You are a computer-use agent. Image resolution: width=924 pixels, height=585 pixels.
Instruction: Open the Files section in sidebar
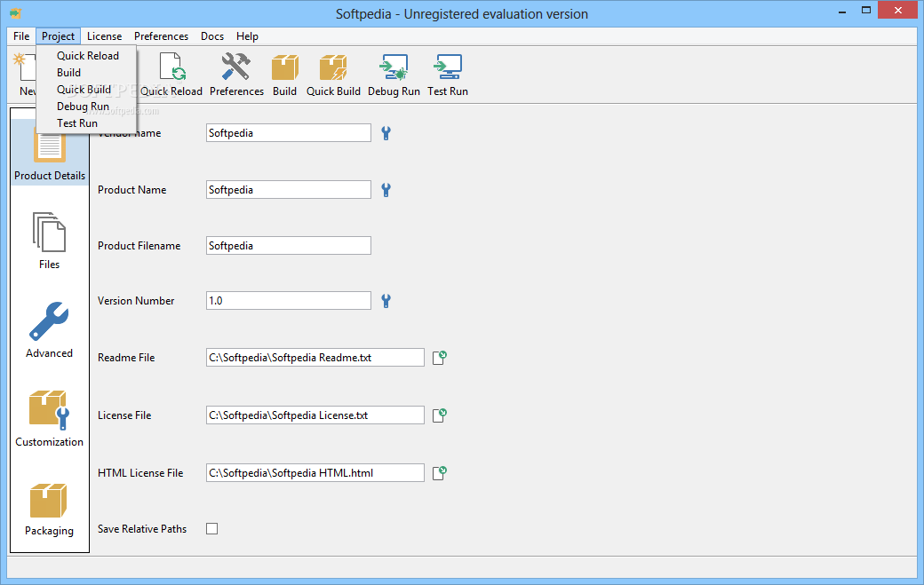50,241
